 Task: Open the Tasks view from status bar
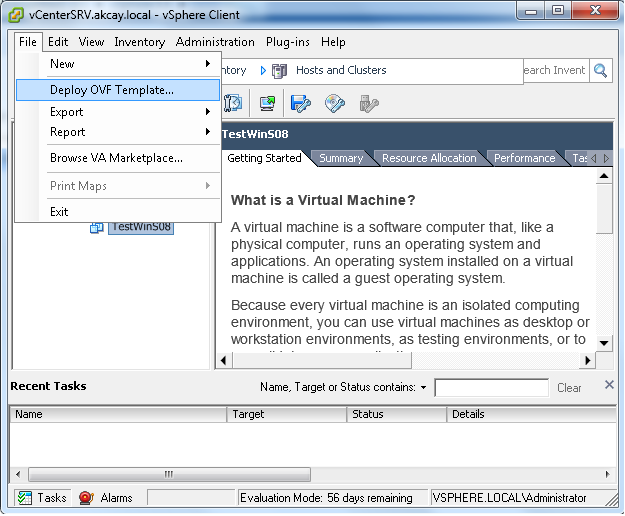point(43,498)
